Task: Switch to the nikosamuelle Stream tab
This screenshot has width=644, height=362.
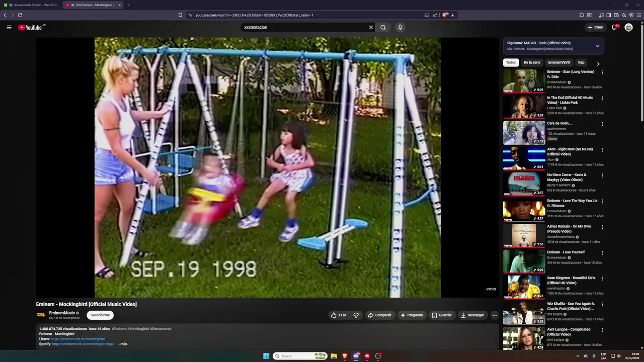Action: (31, 5)
